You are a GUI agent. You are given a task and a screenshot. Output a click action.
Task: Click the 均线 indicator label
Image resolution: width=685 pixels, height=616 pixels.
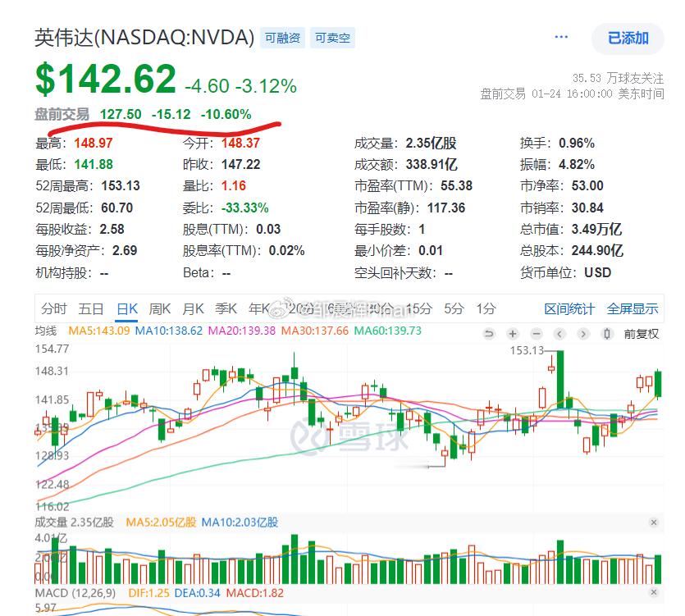46,331
